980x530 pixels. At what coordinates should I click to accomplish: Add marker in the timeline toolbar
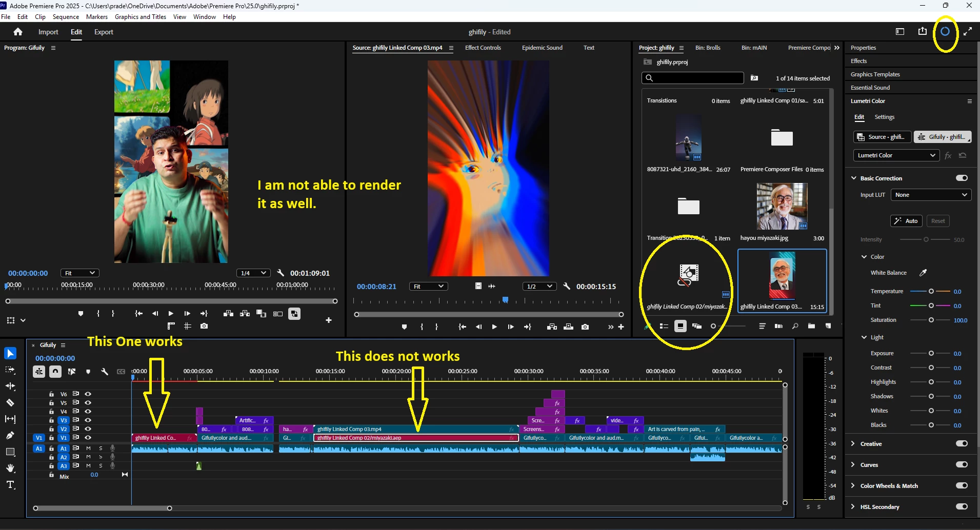point(88,372)
